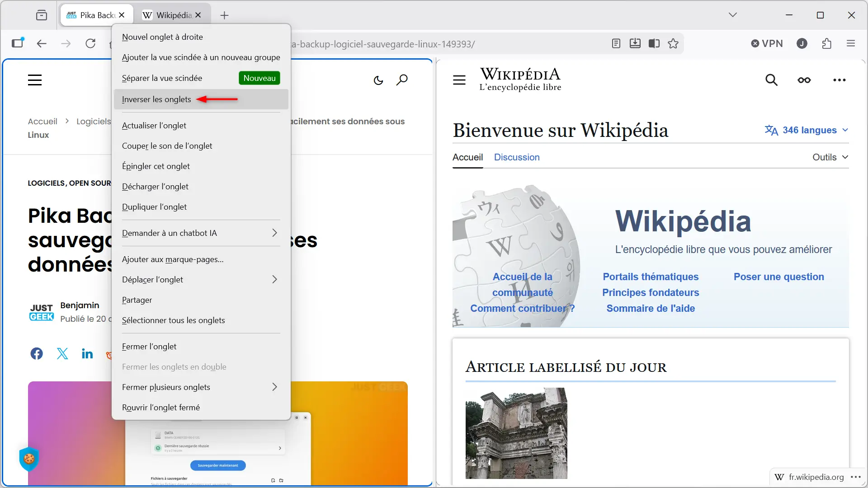This screenshot has width=868, height=488.
Task: Select Wikipédia Accueil tab
Action: point(467,157)
